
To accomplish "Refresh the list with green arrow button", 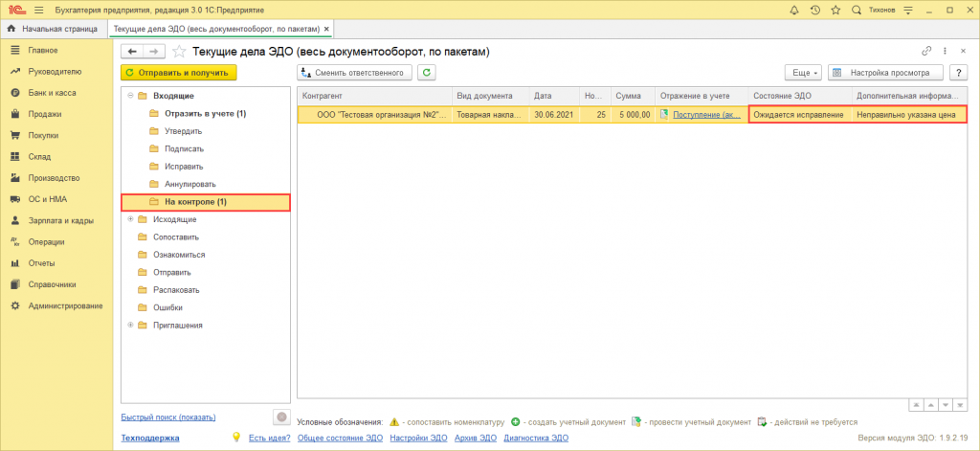I will [x=426, y=73].
